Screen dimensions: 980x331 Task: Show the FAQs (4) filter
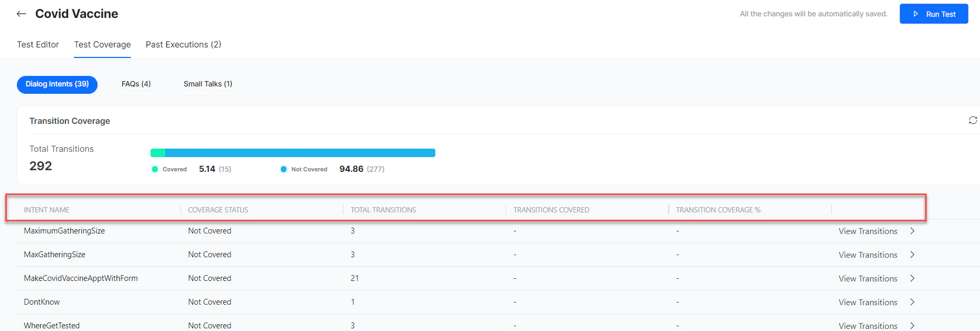pos(136,84)
